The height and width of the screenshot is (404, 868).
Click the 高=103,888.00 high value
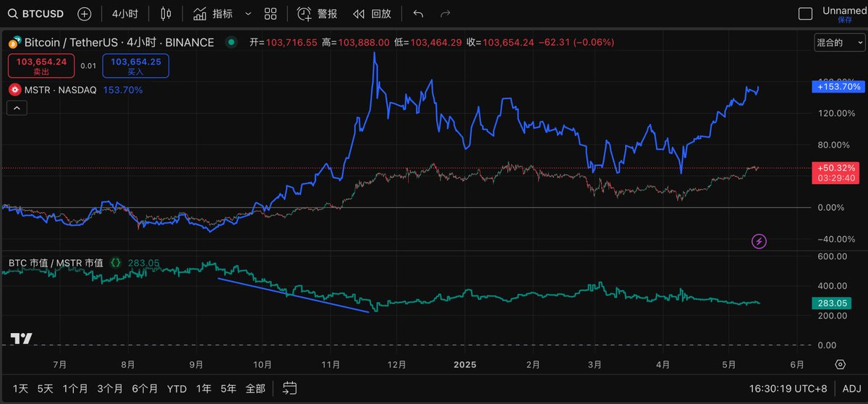tap(356, 43)
